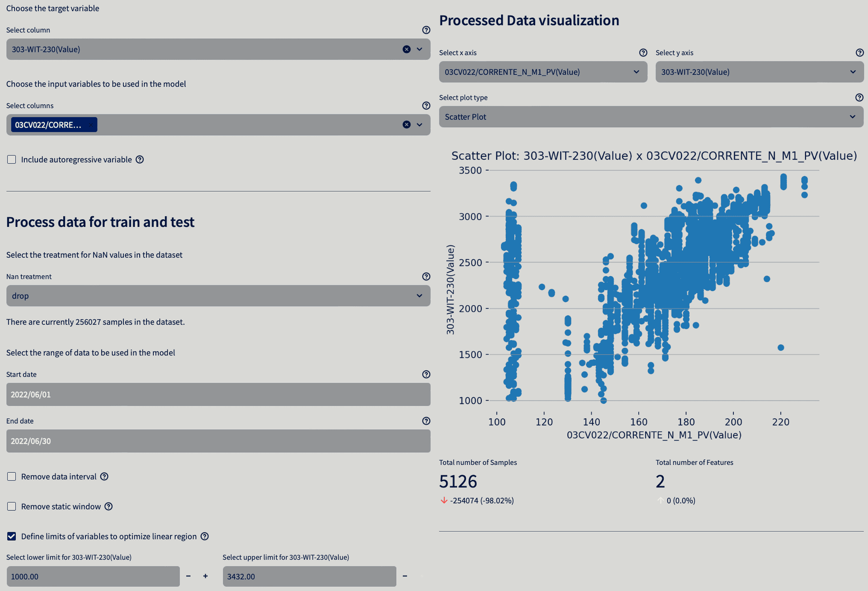Uncheck Define limits of variables checkbox
This screenshot has width=868, height=591.
12,536
